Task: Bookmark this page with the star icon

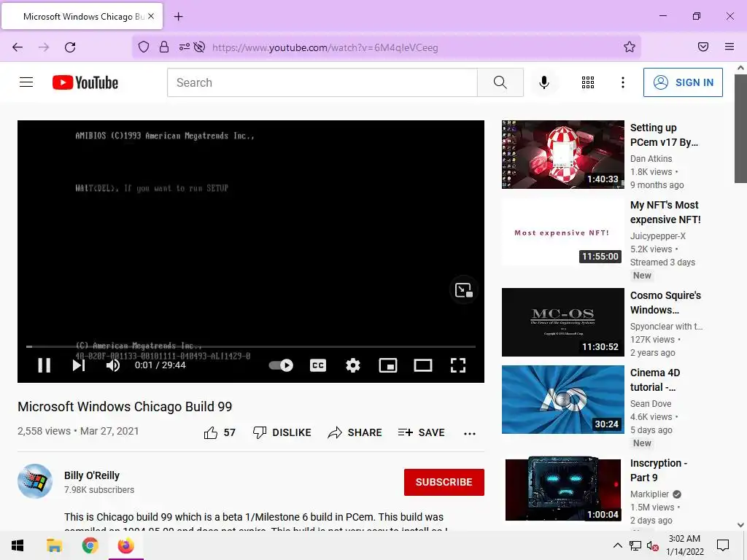Action: pyautogui.click(x=630, y=47)
